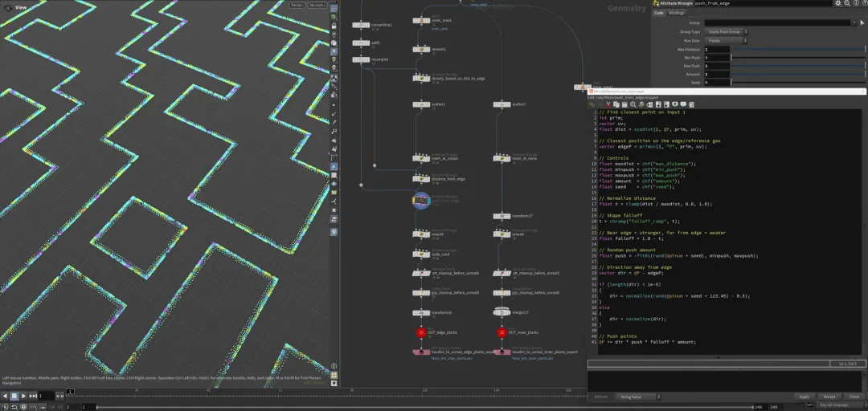The width and height of the screenshot is (868, 411).
Task: Click viewport layout grid icon
Action: click(x=334, y=375)
